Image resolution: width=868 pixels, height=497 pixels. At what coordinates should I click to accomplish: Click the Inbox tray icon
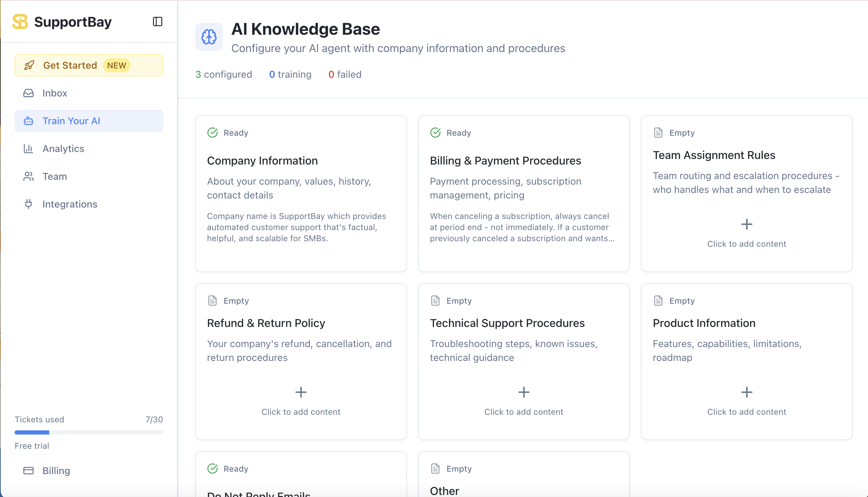(28, 93)
